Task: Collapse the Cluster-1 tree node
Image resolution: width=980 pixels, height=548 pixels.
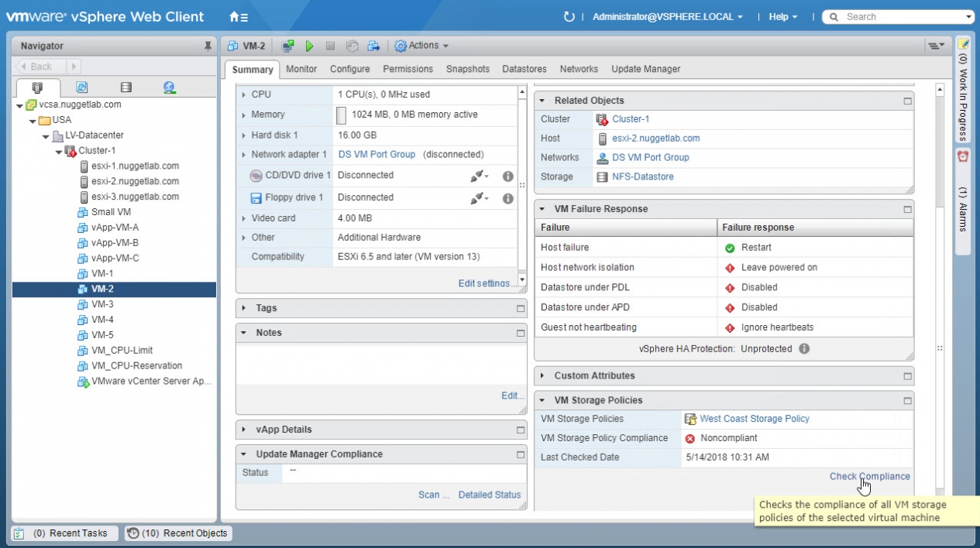Action: [x=59, y=151]
